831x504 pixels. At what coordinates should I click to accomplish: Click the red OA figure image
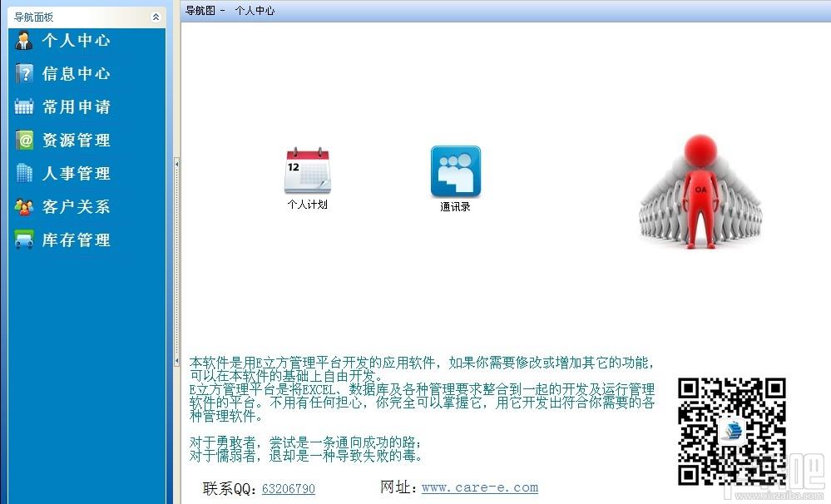[700, 191]
